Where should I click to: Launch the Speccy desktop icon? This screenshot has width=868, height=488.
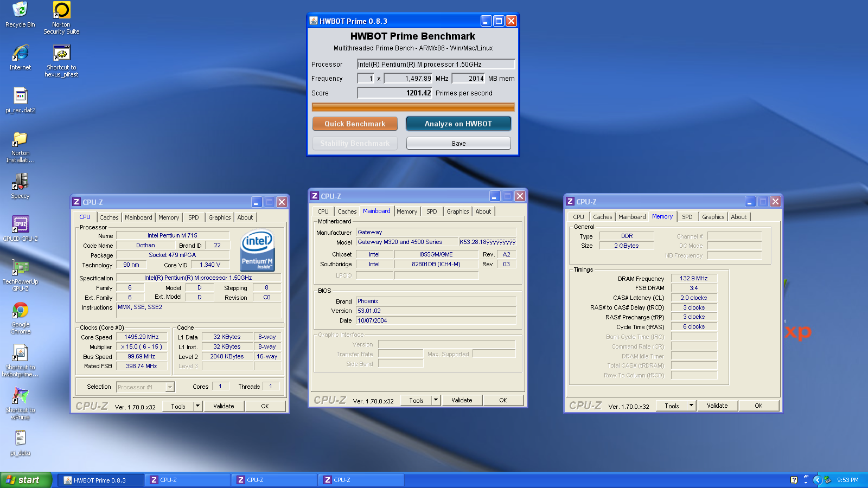(21, 186)
